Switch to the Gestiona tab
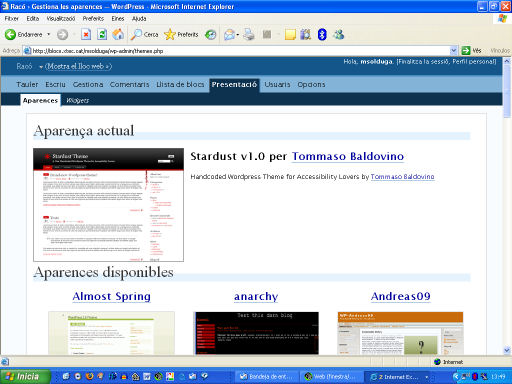This screenshot has height=384, width=512. click(x=88, y=85)
